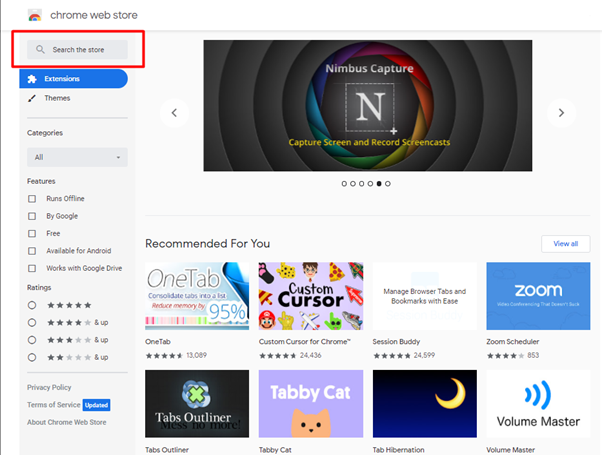Select two stars & up rating
602x455 pixels.
click(x=32, y=357)
